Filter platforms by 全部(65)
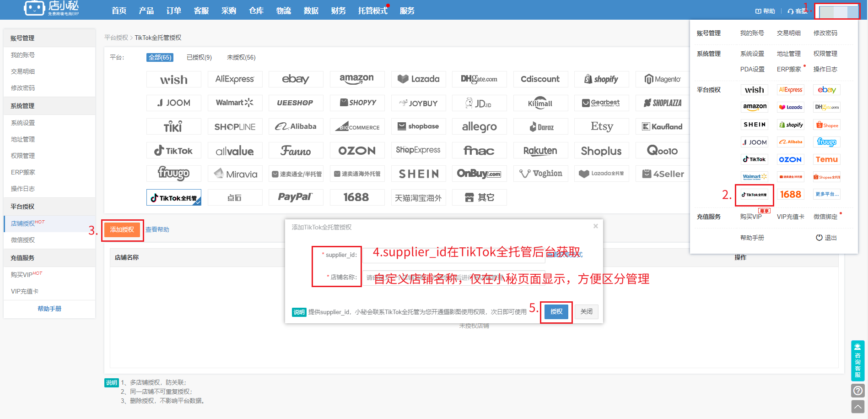 [x=160, y=57]
